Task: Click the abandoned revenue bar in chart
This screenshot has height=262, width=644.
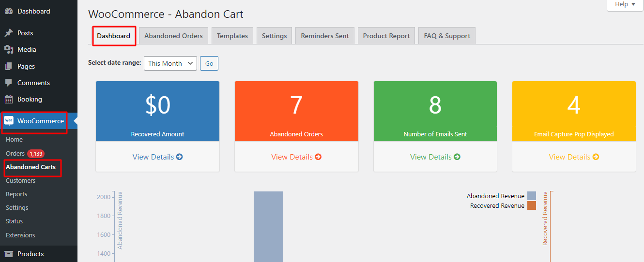Action: click(x=268, y=227)
